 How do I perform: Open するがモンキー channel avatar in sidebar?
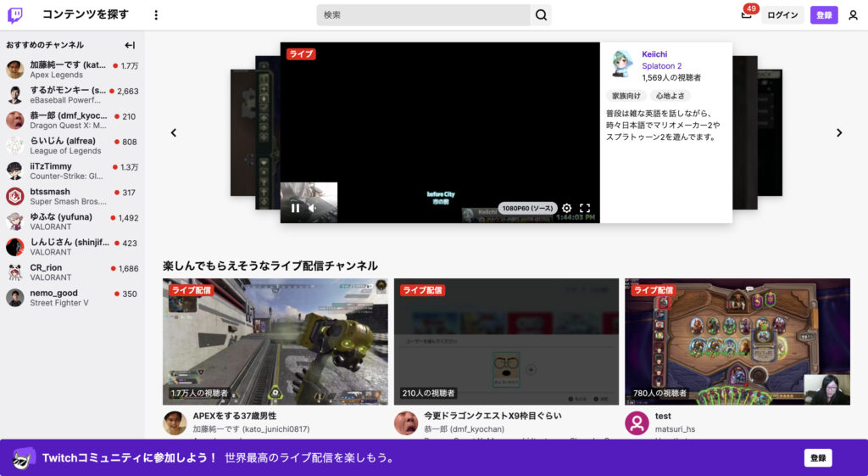[x=15, y=95]
